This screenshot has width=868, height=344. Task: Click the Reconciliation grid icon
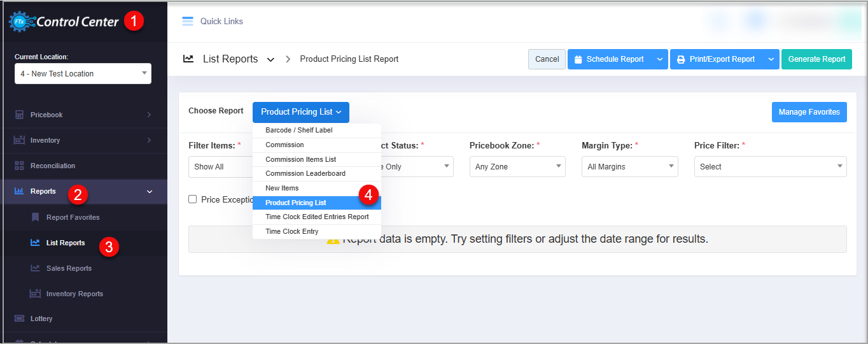(x=19, y=166)
